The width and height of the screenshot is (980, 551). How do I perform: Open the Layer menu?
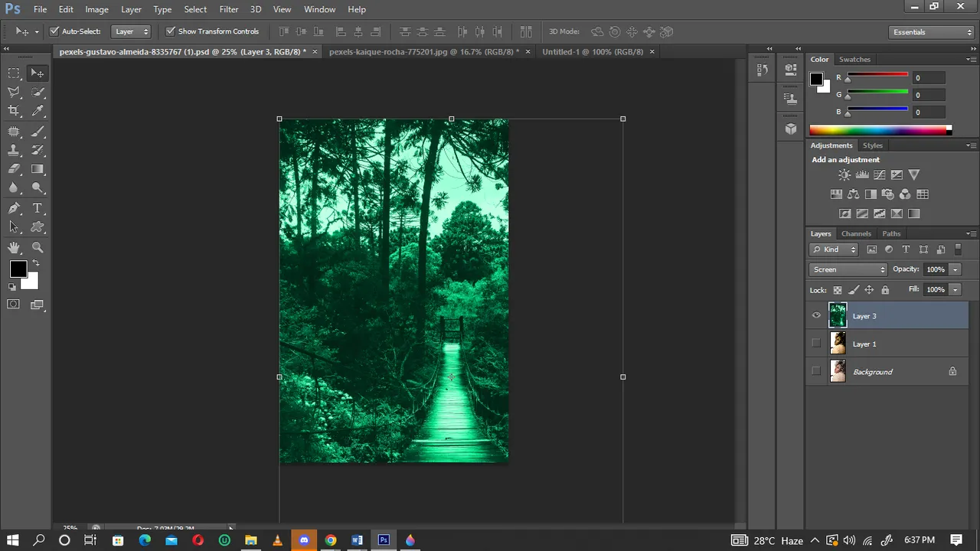[131, 9]
